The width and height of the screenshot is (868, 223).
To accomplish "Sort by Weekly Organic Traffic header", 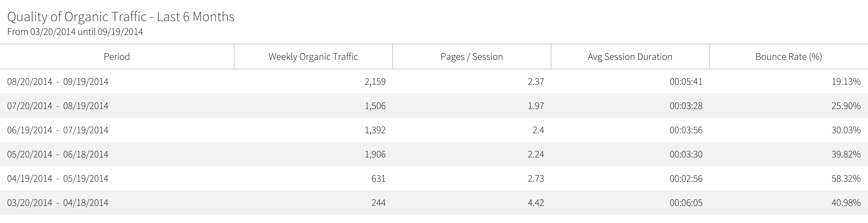I will pyautogui.click(x=313, y=57).
